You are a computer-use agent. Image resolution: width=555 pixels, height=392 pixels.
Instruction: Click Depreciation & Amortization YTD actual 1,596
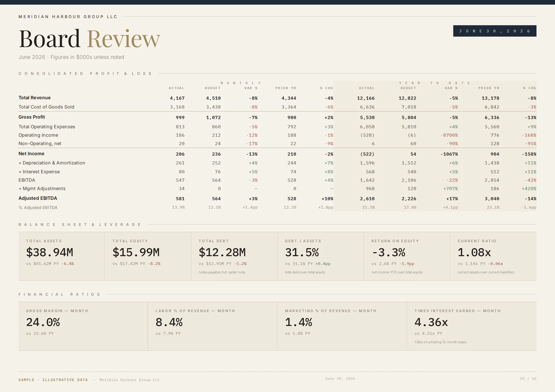(x=367, y=163)
